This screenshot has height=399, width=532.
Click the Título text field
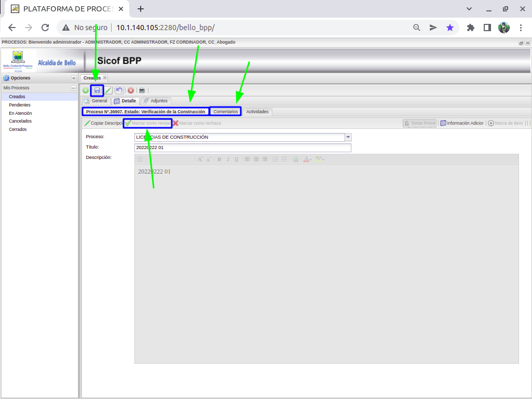242,148
